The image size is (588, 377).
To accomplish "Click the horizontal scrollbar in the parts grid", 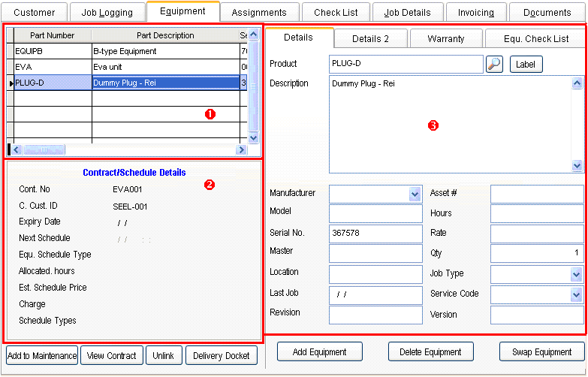I will pos(128,150).
